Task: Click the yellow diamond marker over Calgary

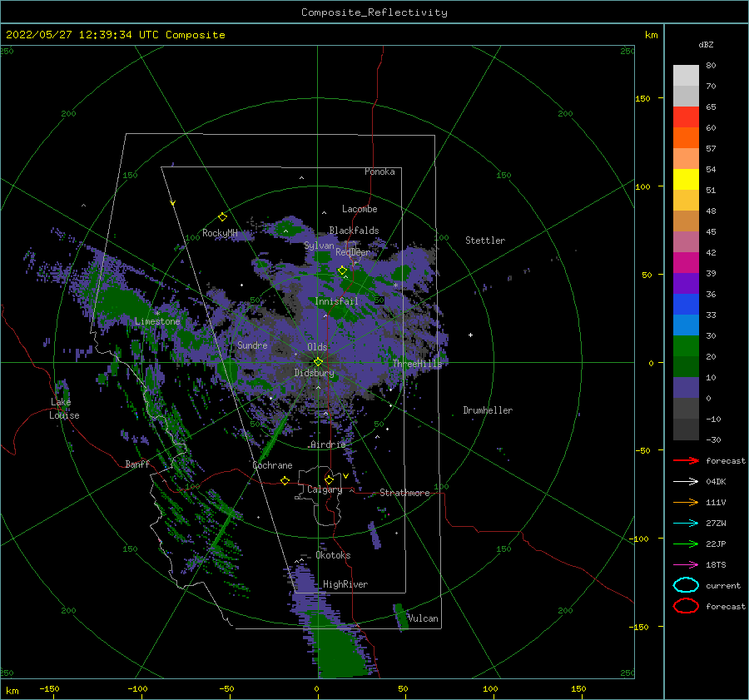Action: tap(329, 479)
